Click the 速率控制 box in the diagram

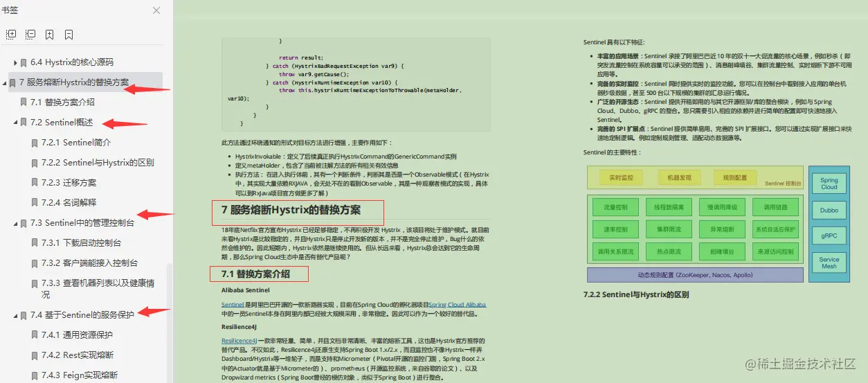point(615,229)
